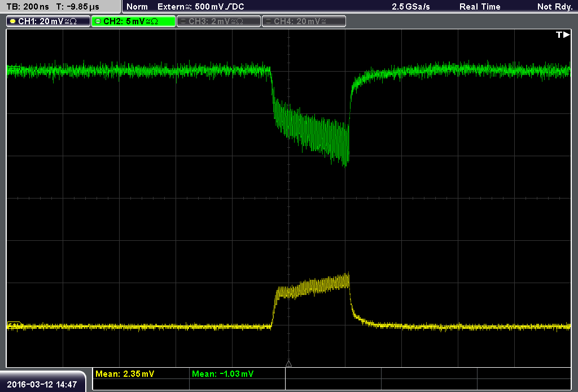
Task: Click the CH2 indicator circle
Action: [x=98, y=21]
